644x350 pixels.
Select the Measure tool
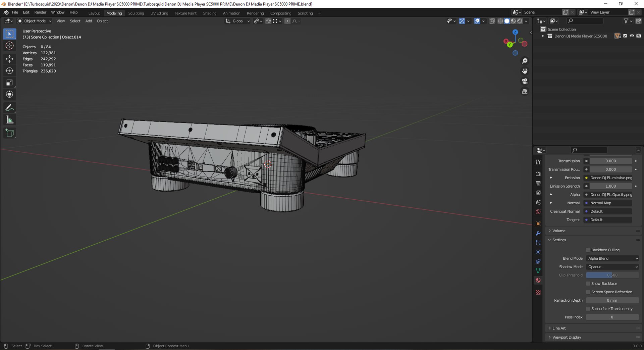tap(9, 120)
